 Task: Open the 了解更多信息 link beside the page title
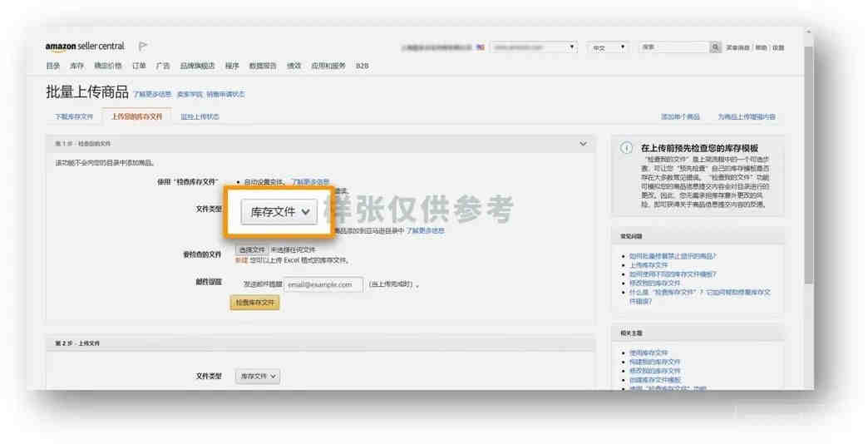point(152,95)
